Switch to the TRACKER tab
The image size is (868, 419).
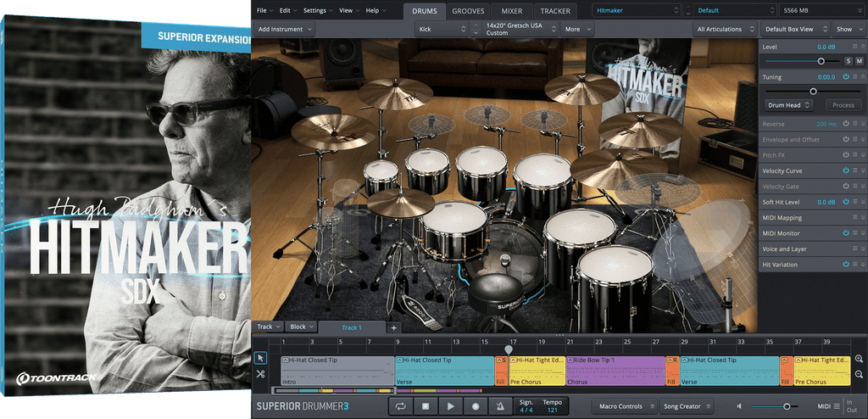coord(555,11)
